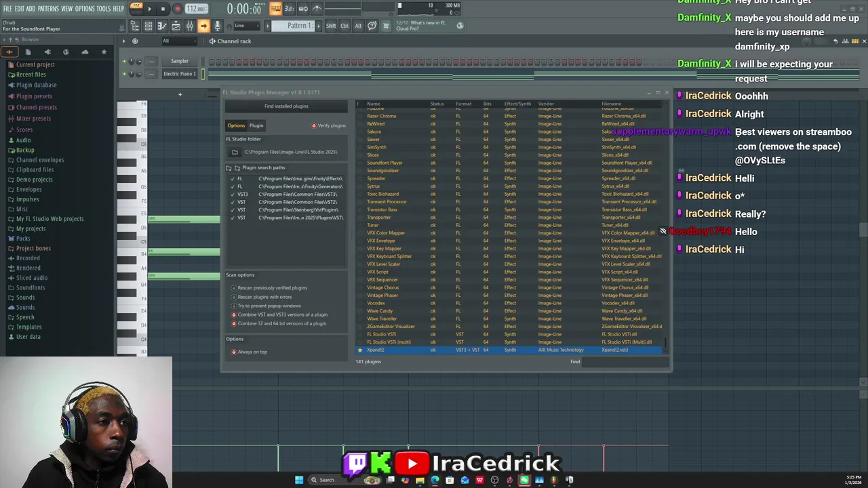Click the Shift modifier button

(331, 26)
